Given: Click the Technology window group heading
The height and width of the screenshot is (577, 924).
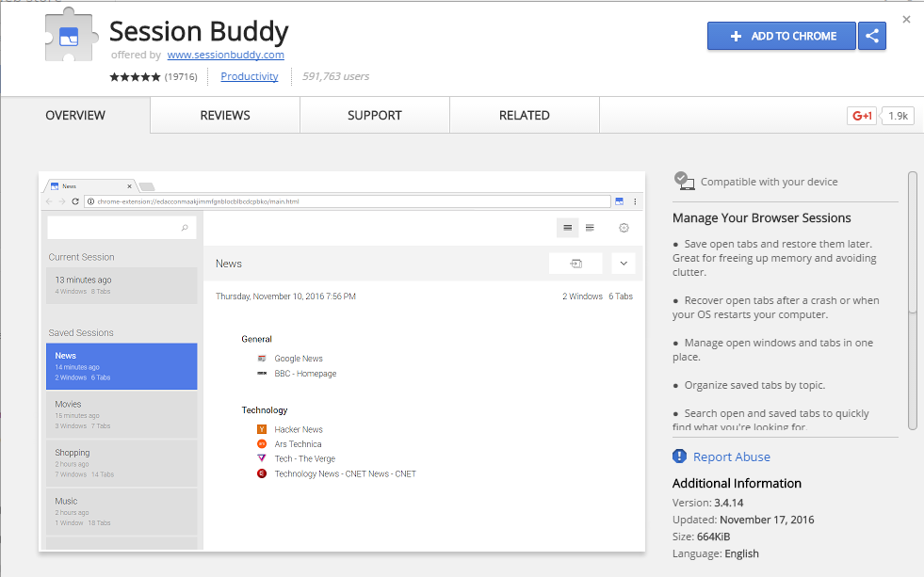Looking at the screenshot, I should (x=265, y=410).
